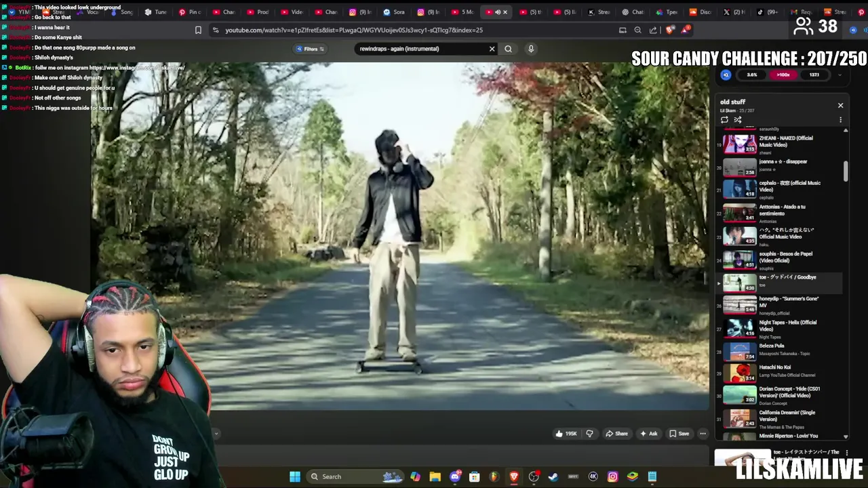The width and height of the screenshot is (868, 488).
Task: Save the video with the Save button
Action: click(679, 434)
